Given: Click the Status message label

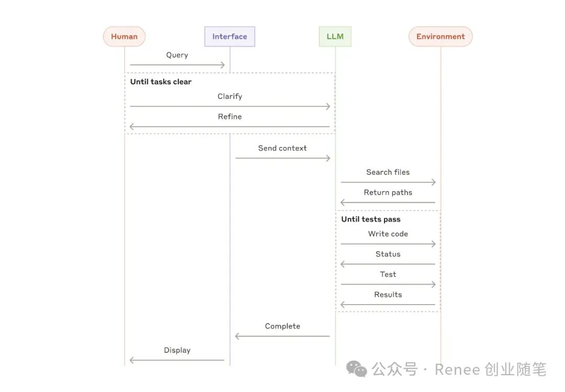Looking at the screenshot, I should (388, 254).
